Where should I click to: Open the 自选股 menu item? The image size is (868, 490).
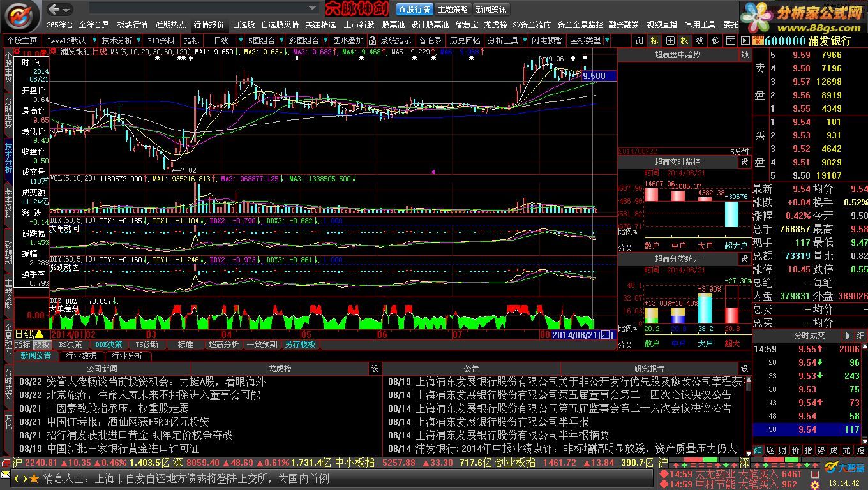point(243,24)
